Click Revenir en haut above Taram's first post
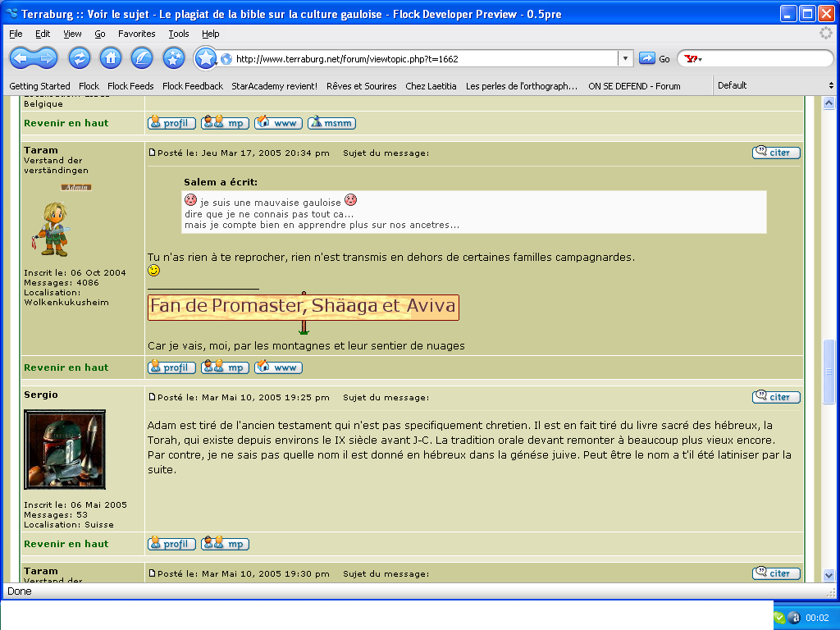The width and height of the screenshot is (840, 630). (66, 123)
